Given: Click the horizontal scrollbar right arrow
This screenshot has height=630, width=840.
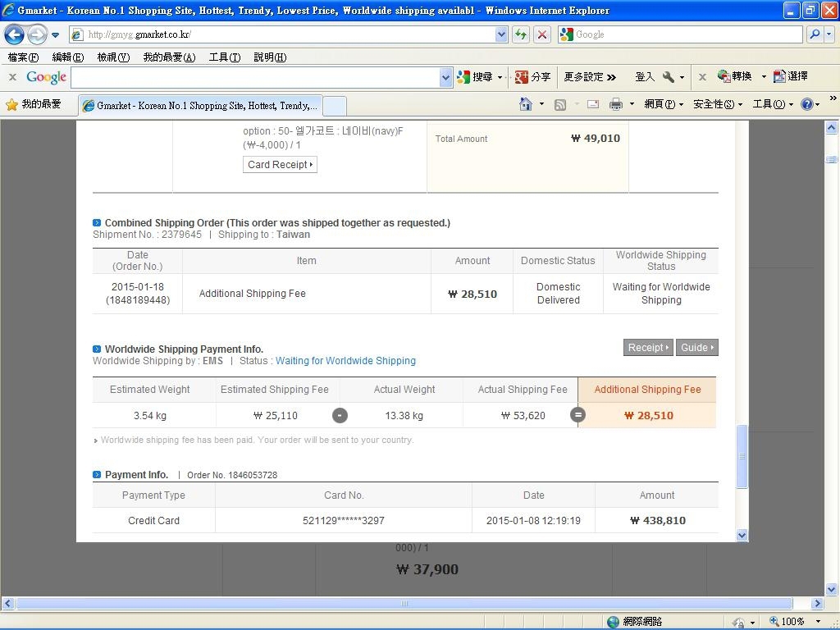Looking at the screenshot, I should pos(817,604).
